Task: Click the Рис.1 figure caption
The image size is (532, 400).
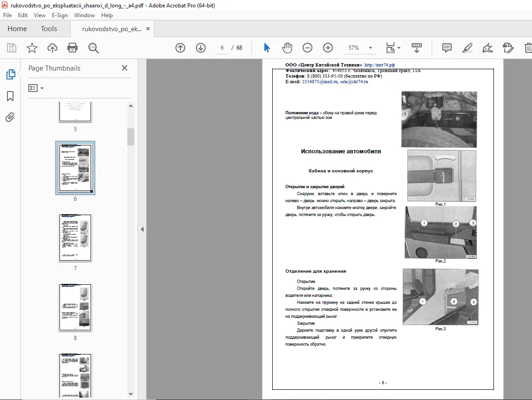Action: 440,204
